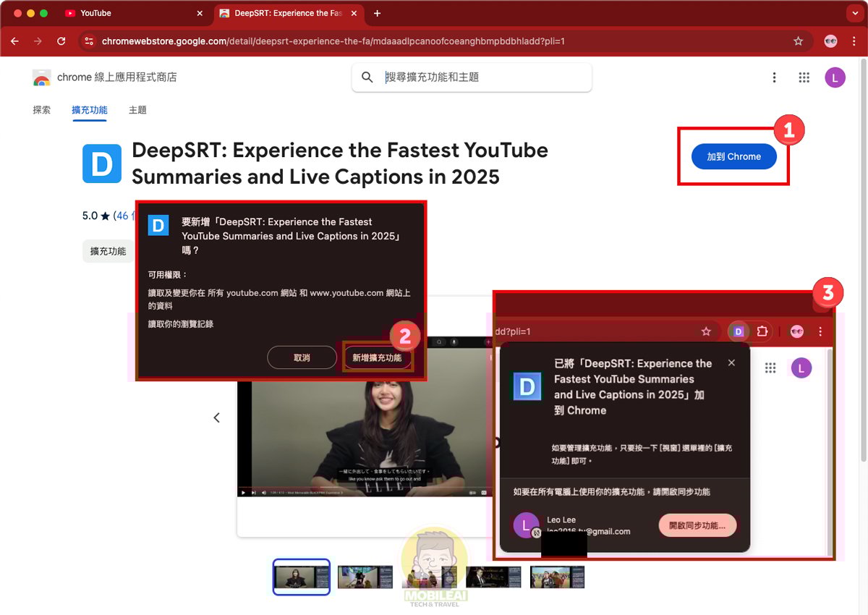Click Leo Lee account avatar in popup

(x=526, y=525)
